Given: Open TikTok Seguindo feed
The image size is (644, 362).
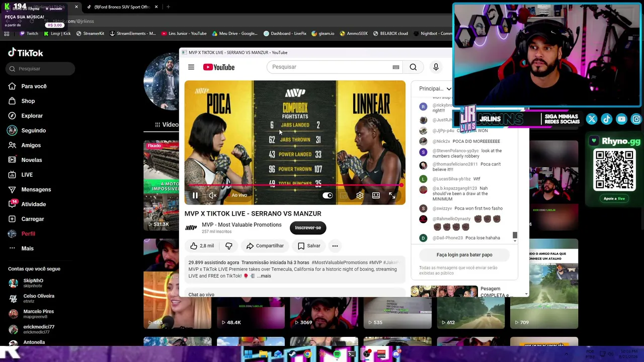Looking at the screenshot, I should coord(33,131).
